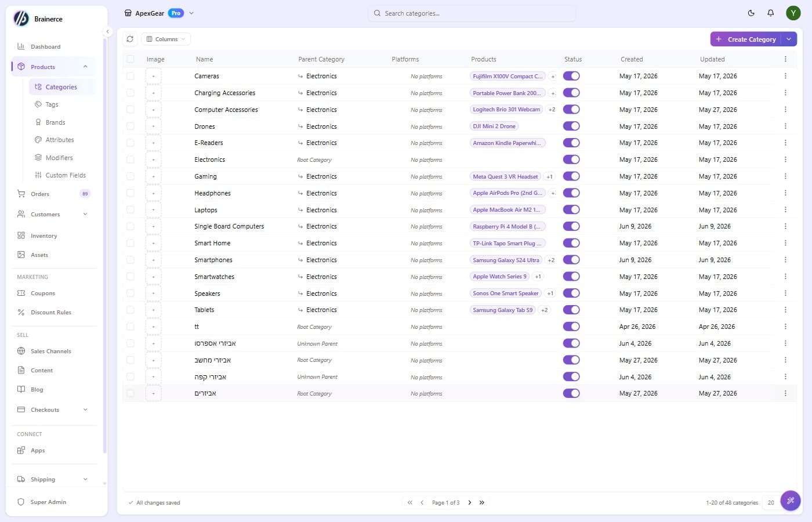This screenshot has height=522, width=812.
Task: Select all rows header checkbox
Action: pos(130,59)
